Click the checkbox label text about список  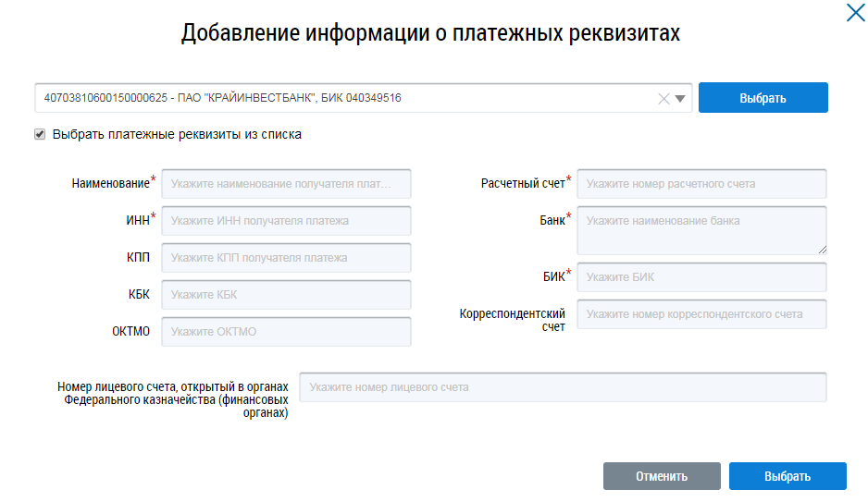[177, 134]
